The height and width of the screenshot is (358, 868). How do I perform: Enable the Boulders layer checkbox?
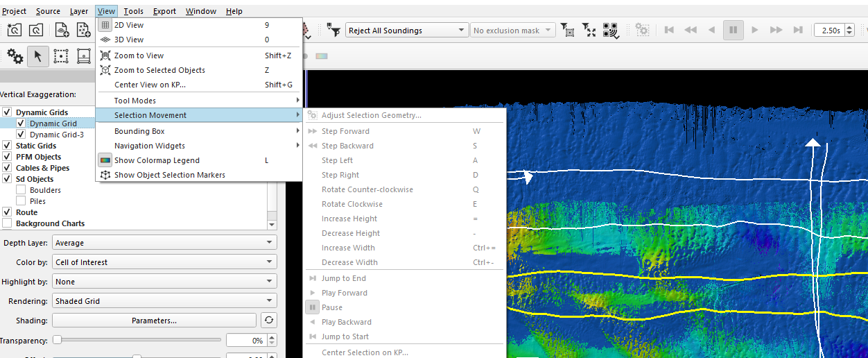(x=21, y=190)
